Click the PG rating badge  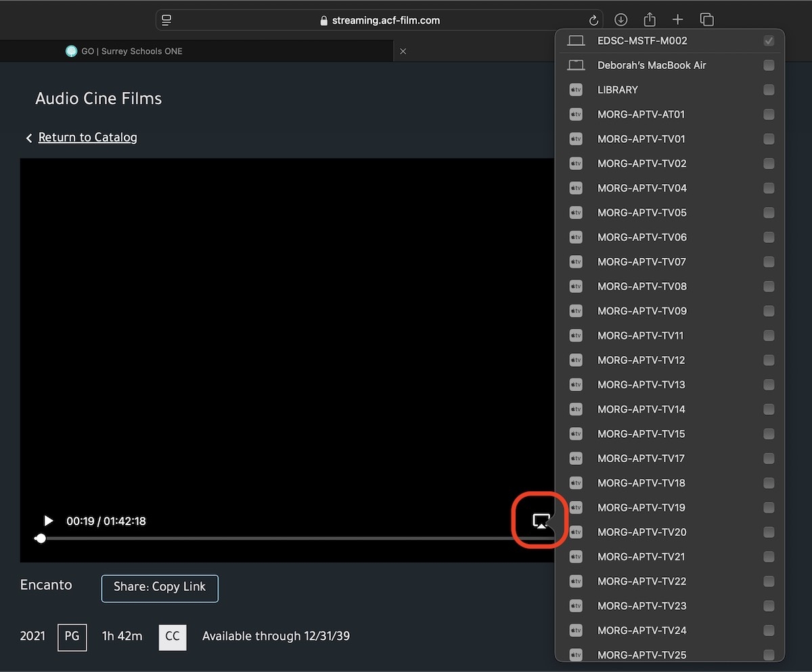(72, 637)
